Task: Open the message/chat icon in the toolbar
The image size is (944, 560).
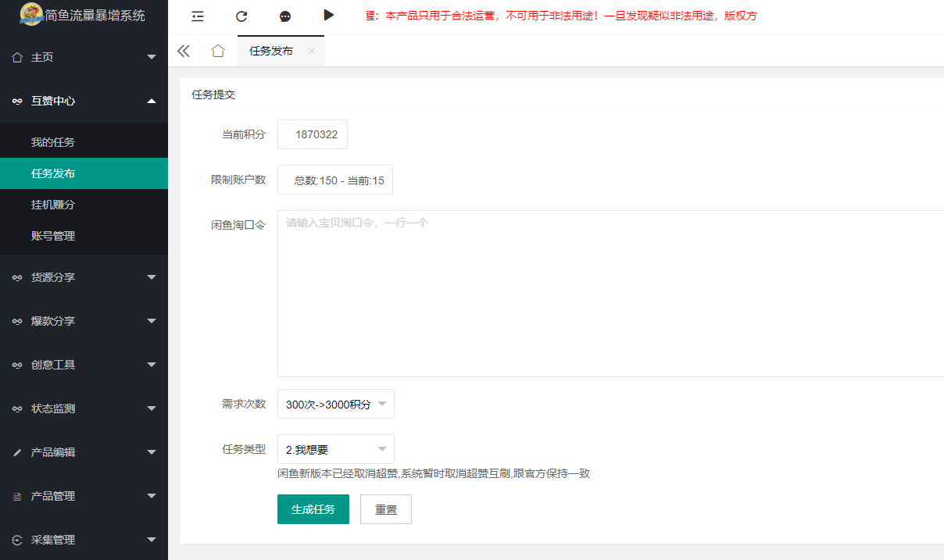Action: click(x=284, y=16)
